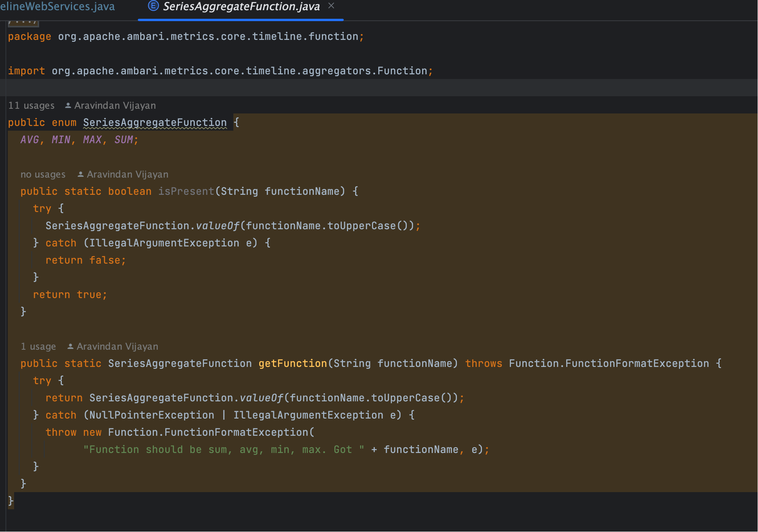Viewport: 758px width, 532px height.
Task: Click the string literal 'Function should be sum, avg...'
Action: 224,450
